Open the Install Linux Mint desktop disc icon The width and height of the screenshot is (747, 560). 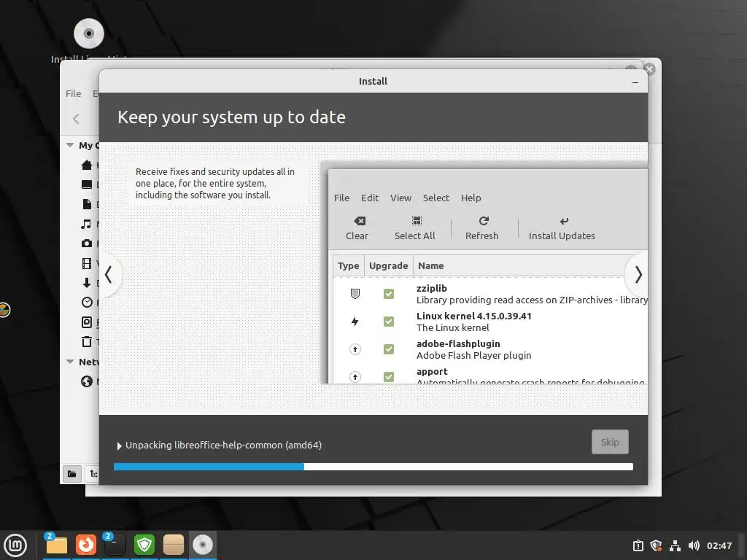coord(88,34)
